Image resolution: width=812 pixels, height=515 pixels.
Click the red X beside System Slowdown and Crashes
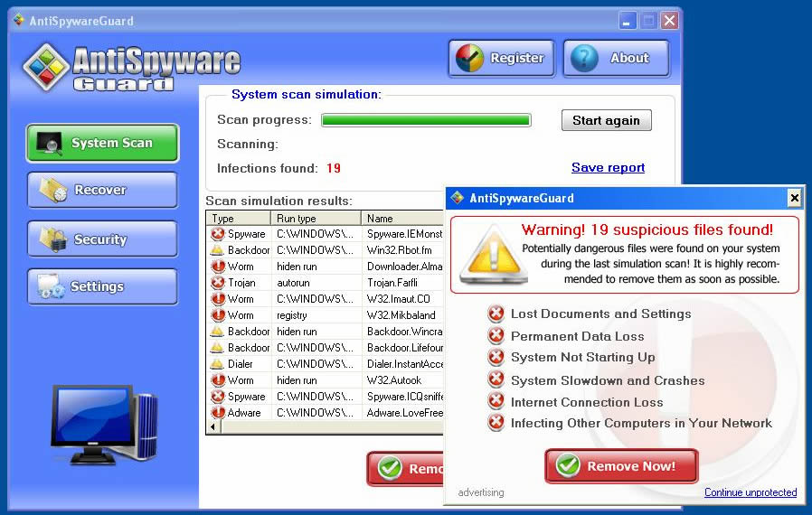496,379
